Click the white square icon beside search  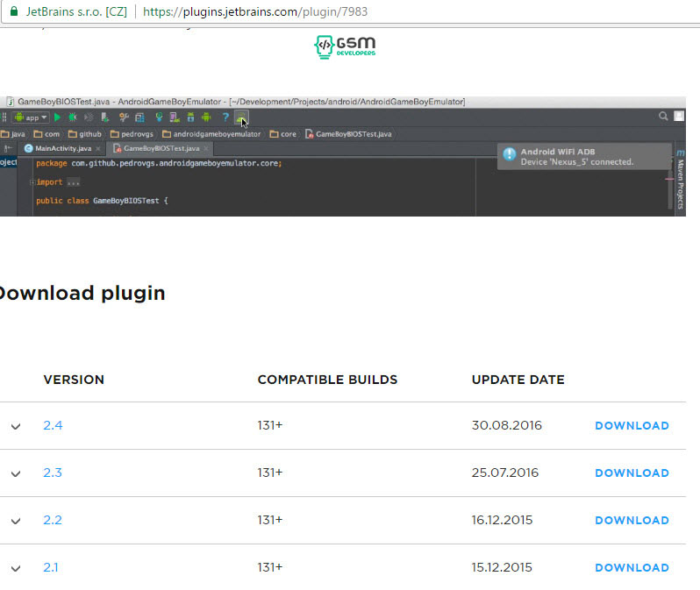pyautogui.click(x=679, y=116)
